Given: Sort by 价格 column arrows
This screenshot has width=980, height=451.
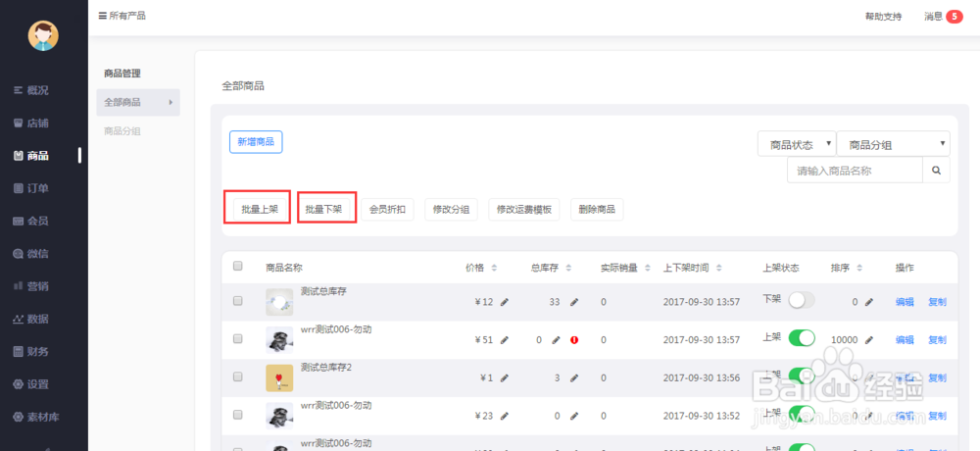Looking at the screenshot, I should tap(494, 269).
